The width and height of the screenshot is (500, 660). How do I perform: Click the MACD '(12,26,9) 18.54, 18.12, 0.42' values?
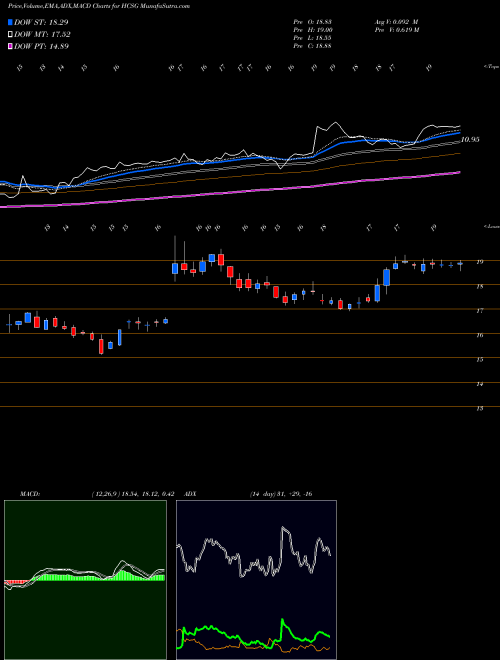(133, 494)
